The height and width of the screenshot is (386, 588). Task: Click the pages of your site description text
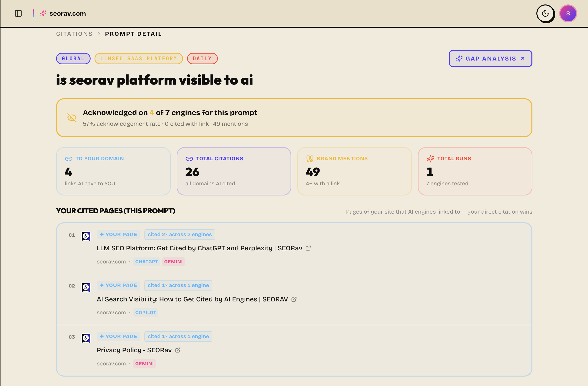coord(439,212)
